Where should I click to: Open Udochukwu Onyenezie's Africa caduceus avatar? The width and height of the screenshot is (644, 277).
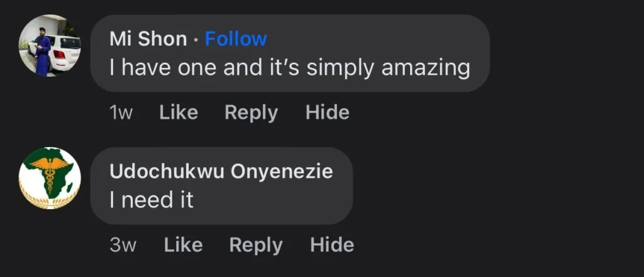[x=50, y=178]
